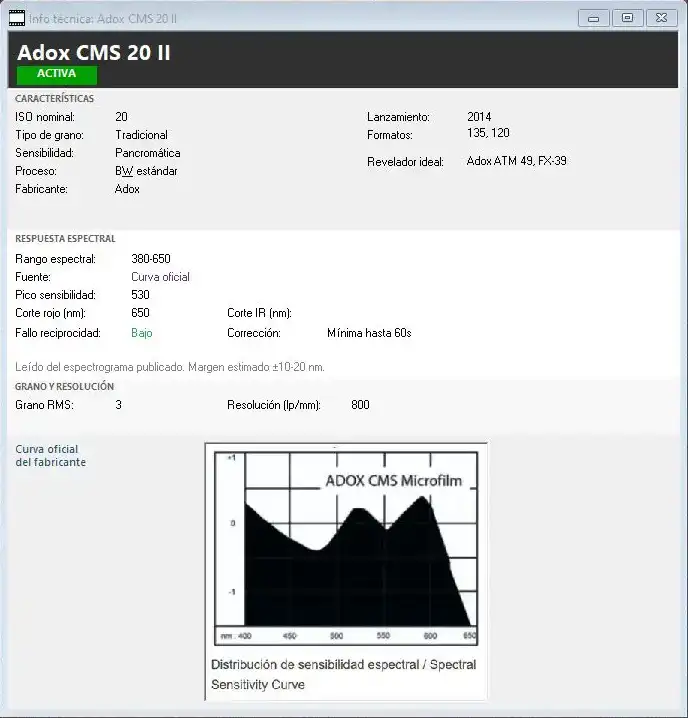The width and height of the screenshot is (688, 718).
Task: Click the Proceso value BW estándar
Action: coord(146,171)
